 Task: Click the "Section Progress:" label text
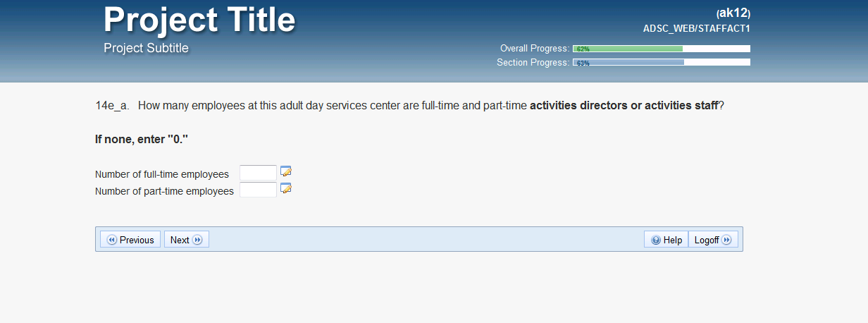533,62
